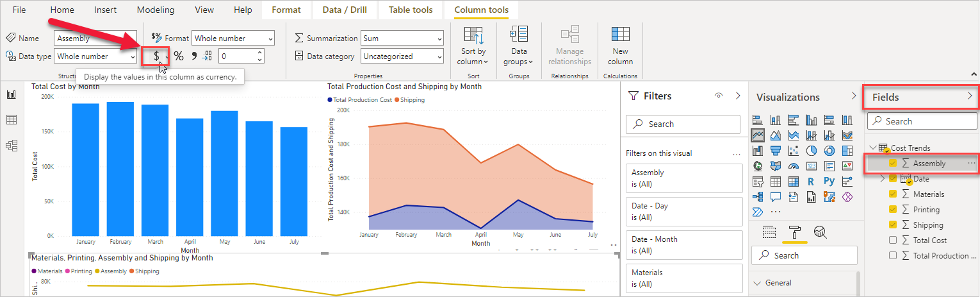Select the KPI visualization
This screenshot has width=980, height=297.
coord(847,166)
